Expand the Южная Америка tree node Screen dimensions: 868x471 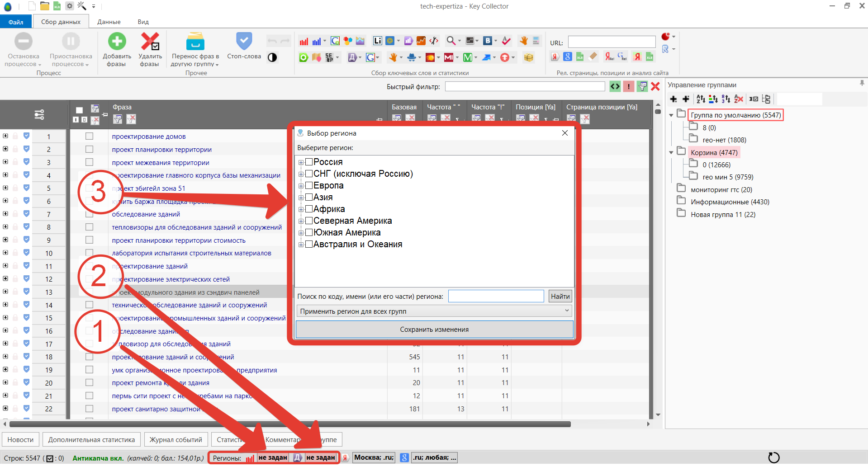[x=301, y=233]
